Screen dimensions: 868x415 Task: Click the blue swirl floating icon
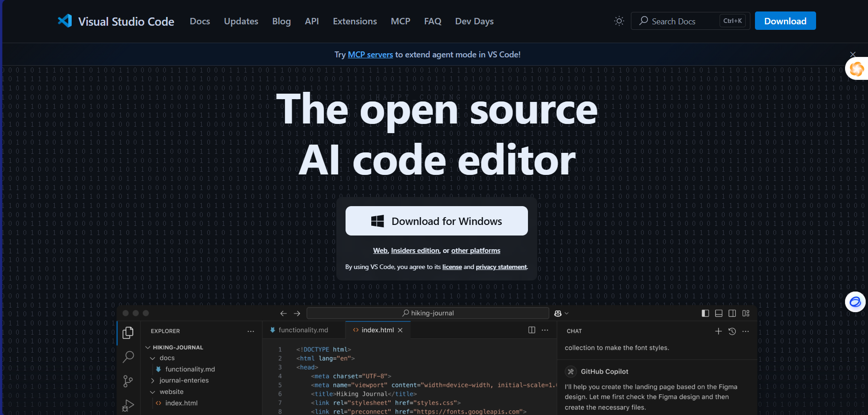tap(855, 302)
